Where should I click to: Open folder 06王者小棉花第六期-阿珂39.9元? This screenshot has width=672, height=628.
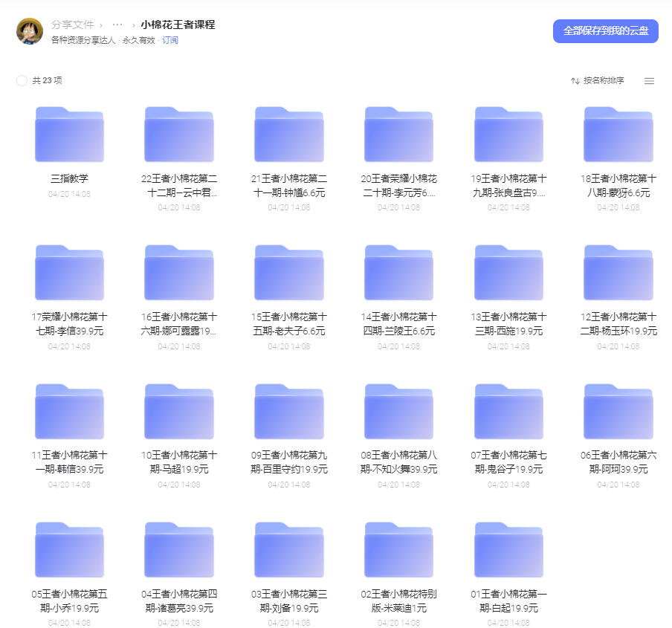[618, 411]
